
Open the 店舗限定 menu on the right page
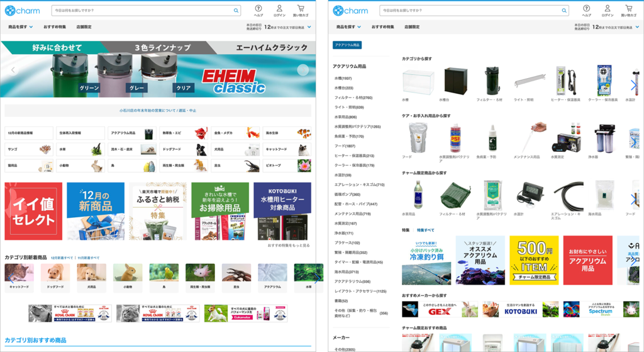(411, 27)
